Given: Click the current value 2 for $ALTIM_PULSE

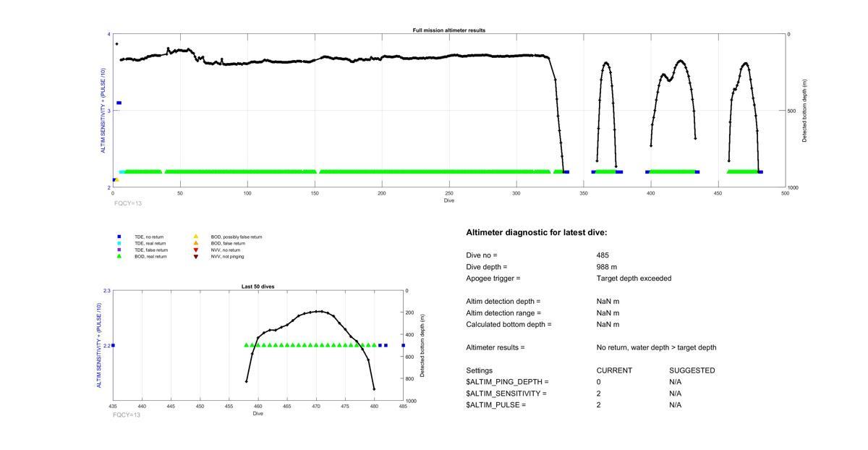Looking at the screenshot, I should point(599,405).
